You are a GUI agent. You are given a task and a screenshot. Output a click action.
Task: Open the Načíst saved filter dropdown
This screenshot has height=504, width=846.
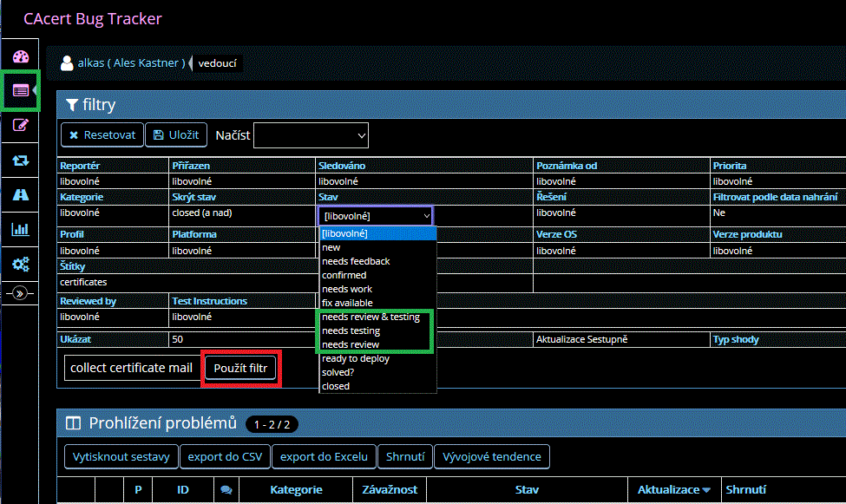(x=311, y=135)
